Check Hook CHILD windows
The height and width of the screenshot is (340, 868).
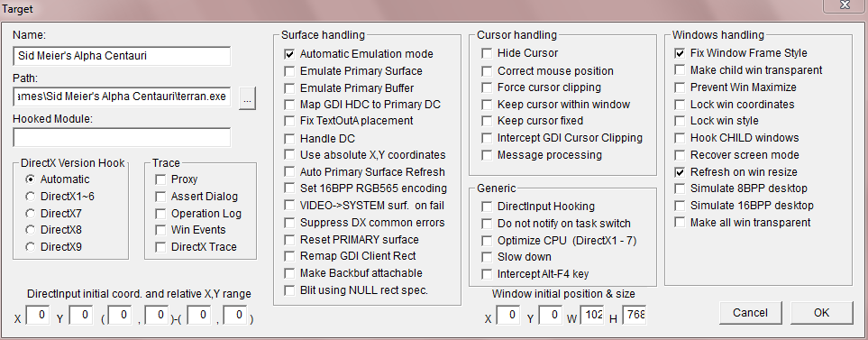[680, 138]
